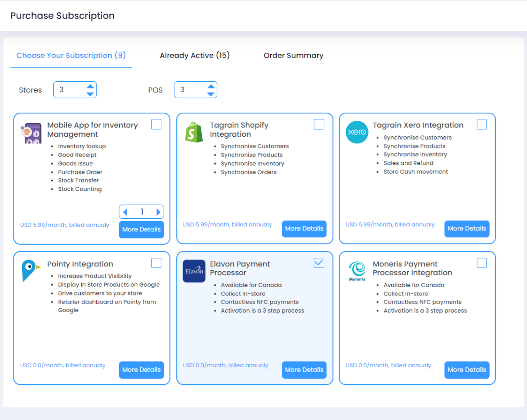Increase Mobile App quantity with right arrow

tap(158, 212)
